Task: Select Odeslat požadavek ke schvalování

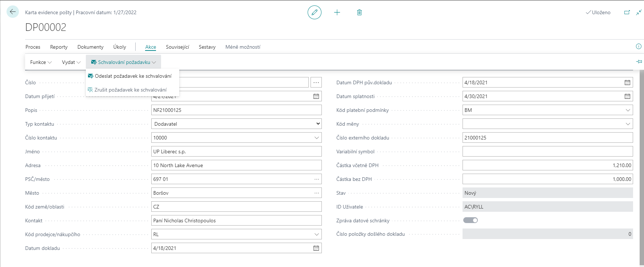Action: (x=133, y=76)
